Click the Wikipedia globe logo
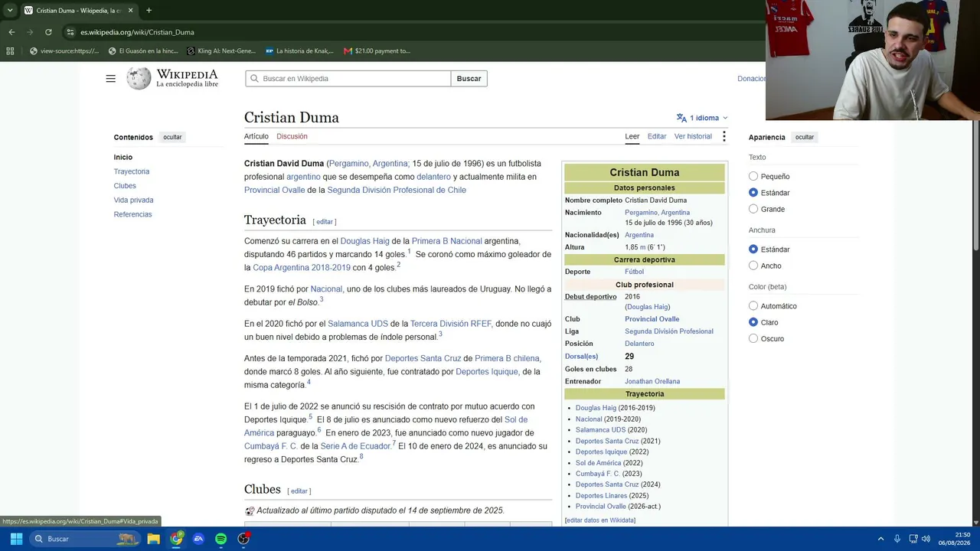The height and width of the screenshot is (551, 980). click(139, 78)
